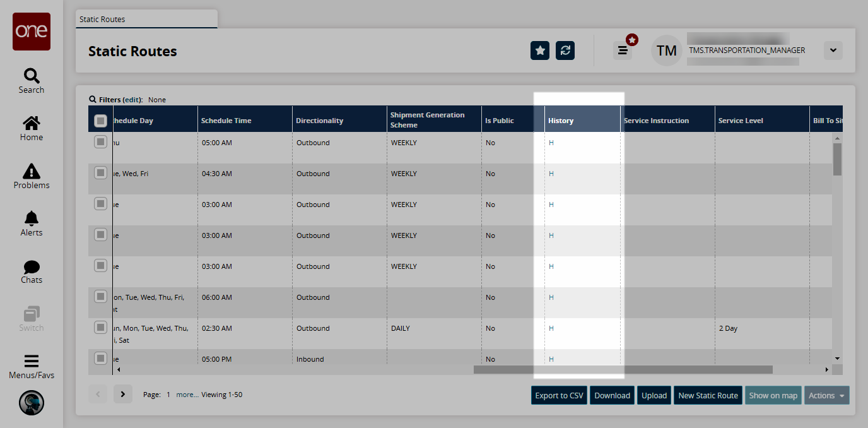Check the row with 05:00 AM schedule

[100, 141]
